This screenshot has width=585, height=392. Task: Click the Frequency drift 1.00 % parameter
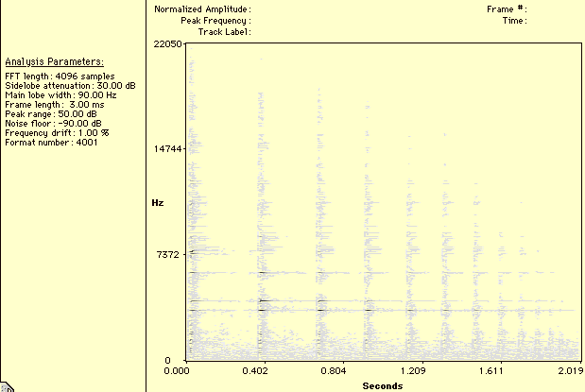(x=57, y=132)
